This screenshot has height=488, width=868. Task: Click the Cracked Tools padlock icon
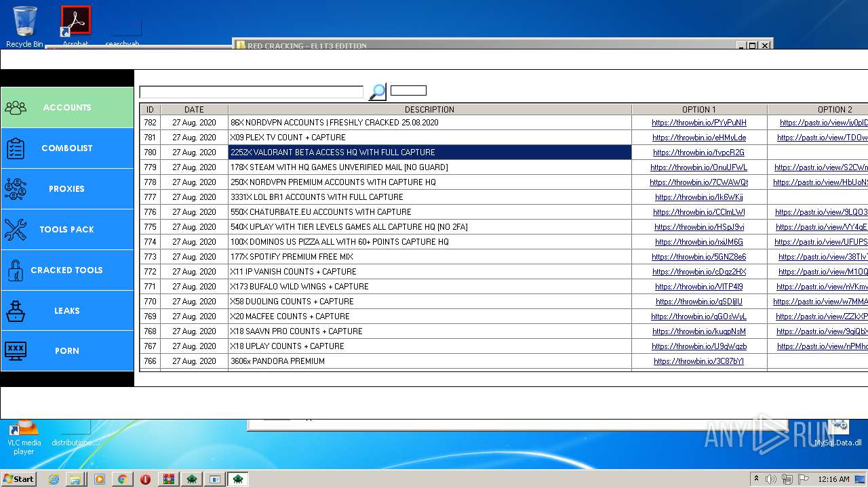click(x=15, y=270)
